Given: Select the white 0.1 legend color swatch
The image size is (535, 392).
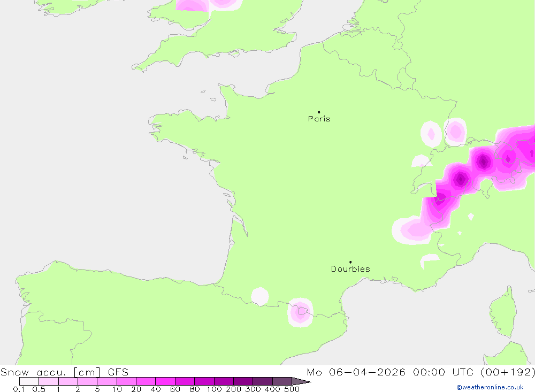Looking at the screenshot, I should 29,381.
